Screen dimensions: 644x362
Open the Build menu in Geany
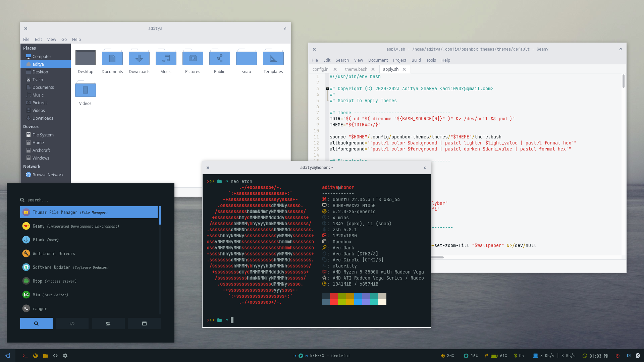coord(416,60)
